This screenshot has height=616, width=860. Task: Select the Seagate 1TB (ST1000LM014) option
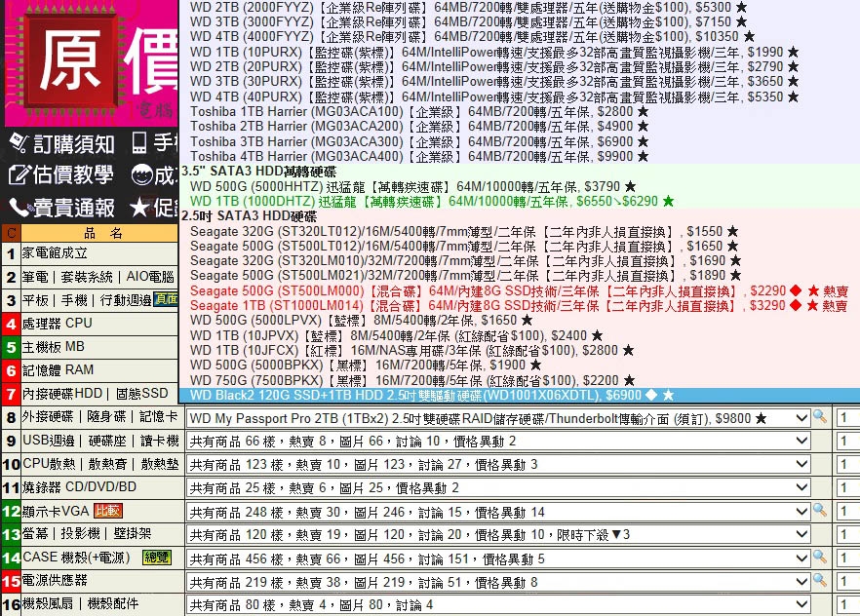click(520, 306)
